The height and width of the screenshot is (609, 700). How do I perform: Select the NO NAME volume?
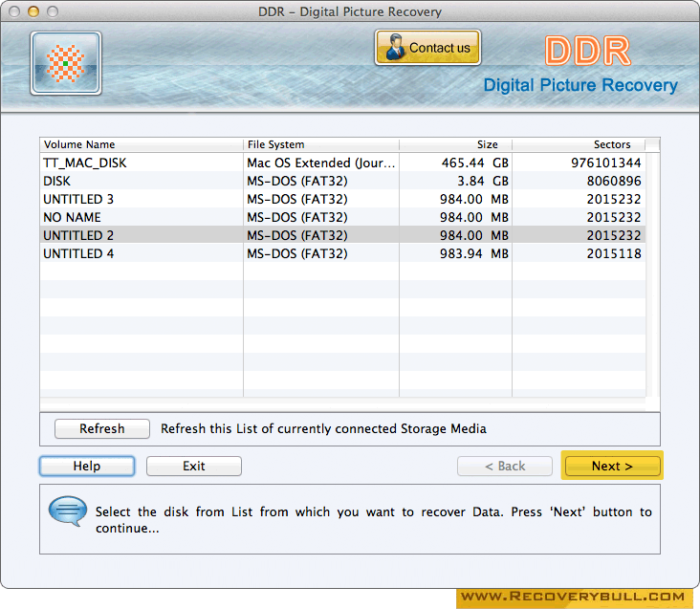click(x=342, y=217)
